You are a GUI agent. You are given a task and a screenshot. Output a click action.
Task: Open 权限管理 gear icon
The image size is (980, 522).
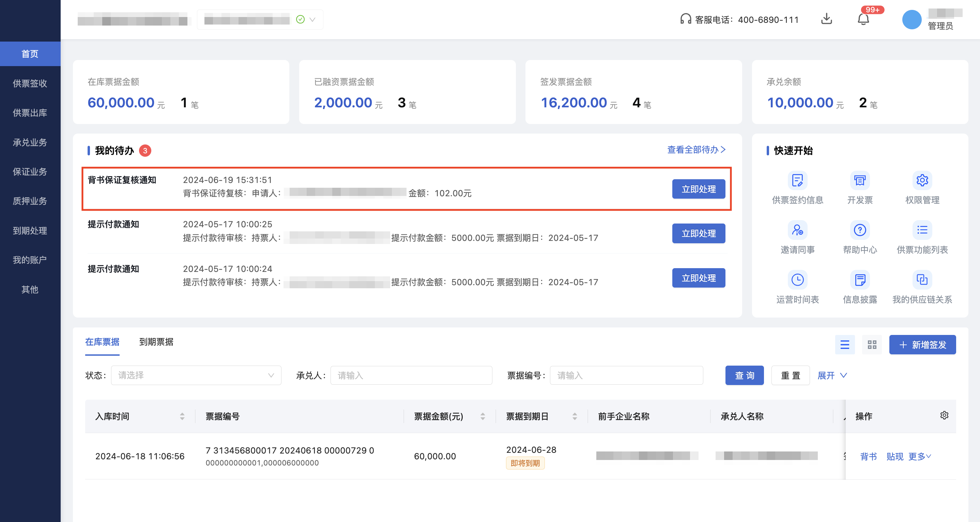pos(922,180)
